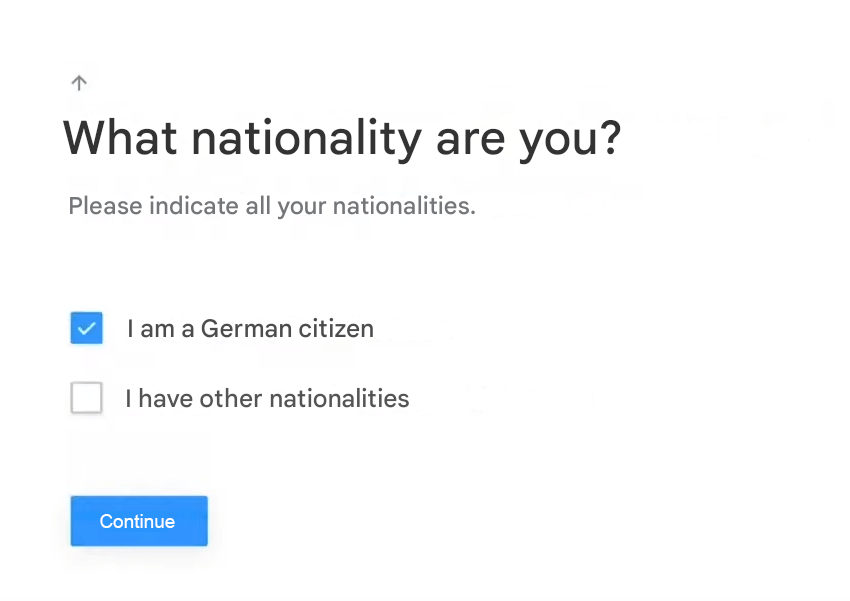The height and width of the screenshot is (601, 850).
Task: Uncheck the German citizen checkbox
Action: click(87, 328)
